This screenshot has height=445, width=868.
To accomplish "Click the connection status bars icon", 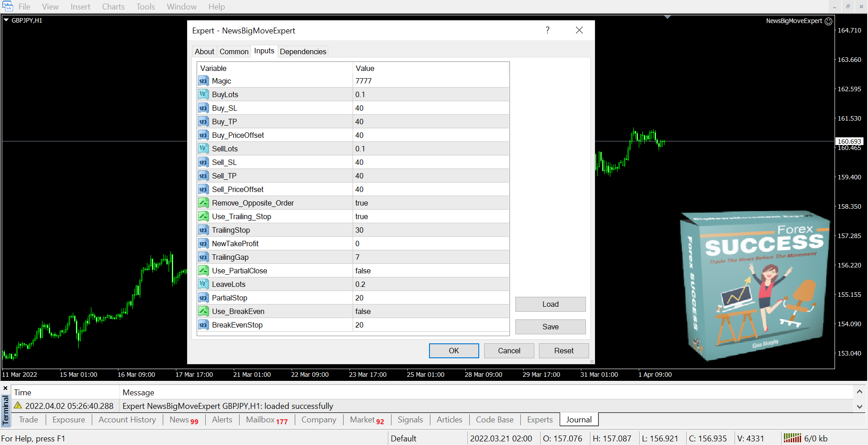I will [792, 438].
